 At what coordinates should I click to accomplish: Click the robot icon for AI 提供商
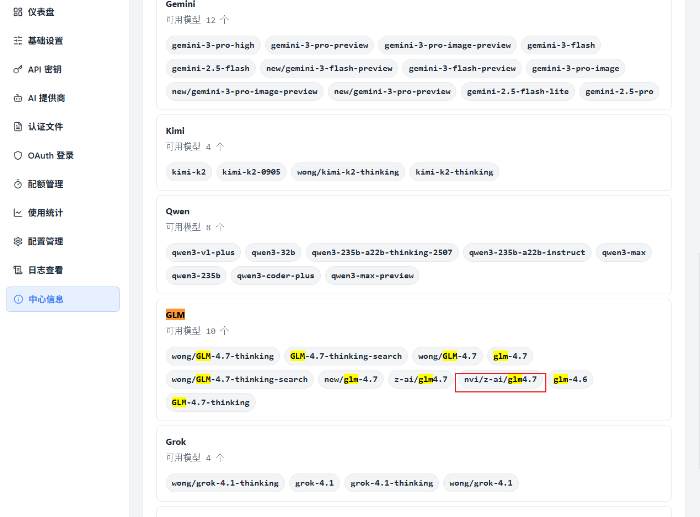(18, 98)
